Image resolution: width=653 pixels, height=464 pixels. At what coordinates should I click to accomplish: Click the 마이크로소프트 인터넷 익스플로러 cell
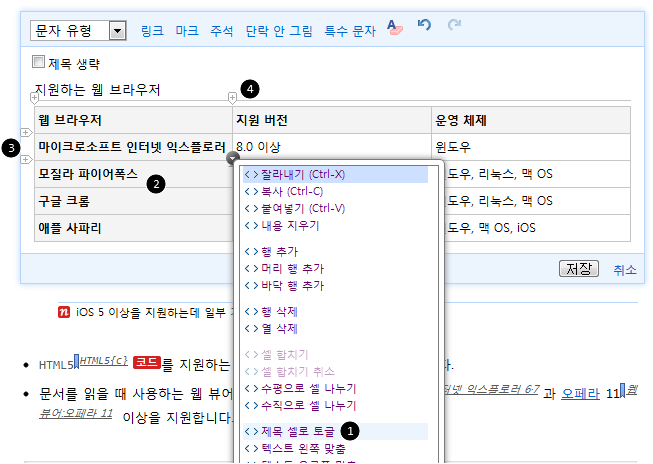133,147
